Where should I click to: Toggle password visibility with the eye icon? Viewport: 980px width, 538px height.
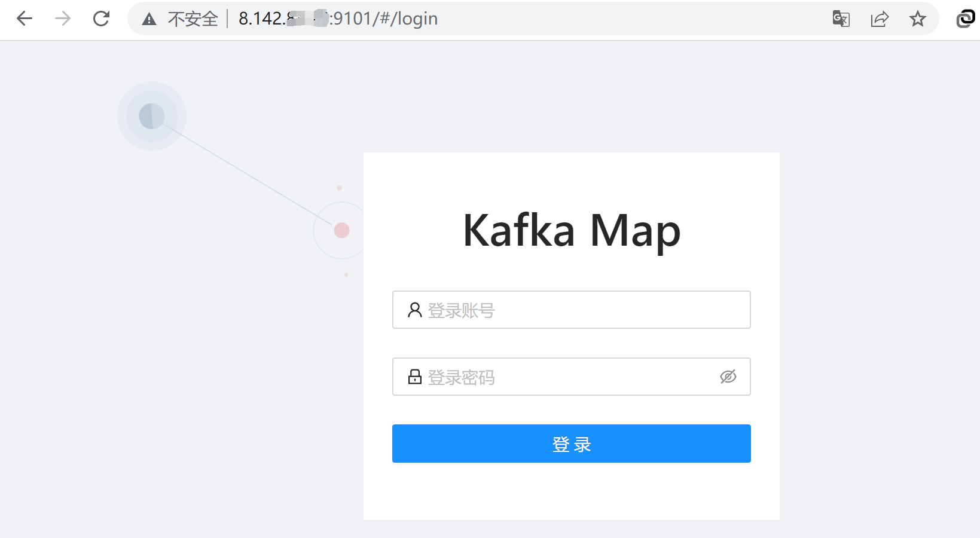click(728, 377)
